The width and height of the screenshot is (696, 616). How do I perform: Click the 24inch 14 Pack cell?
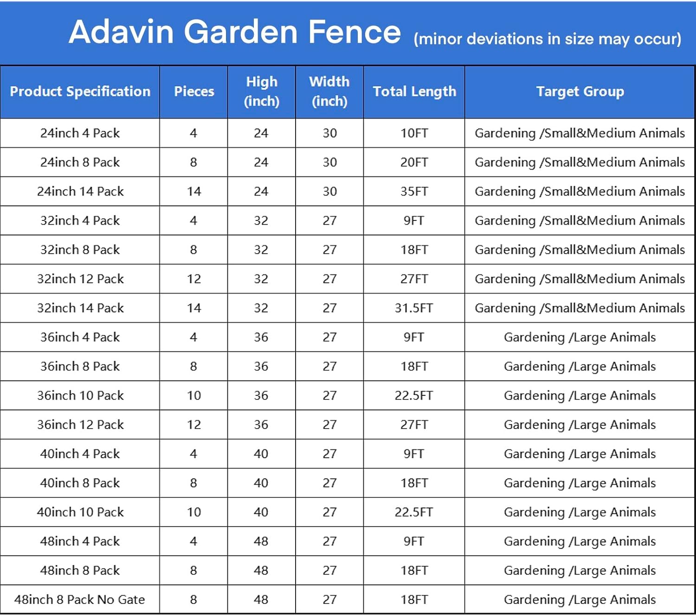tap(80, 191)
